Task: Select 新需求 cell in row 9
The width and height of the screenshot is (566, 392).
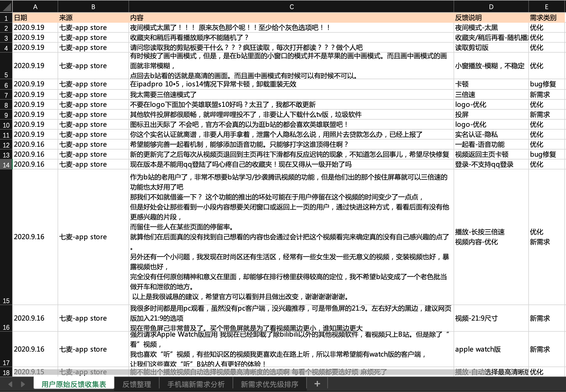Action: 547,115
